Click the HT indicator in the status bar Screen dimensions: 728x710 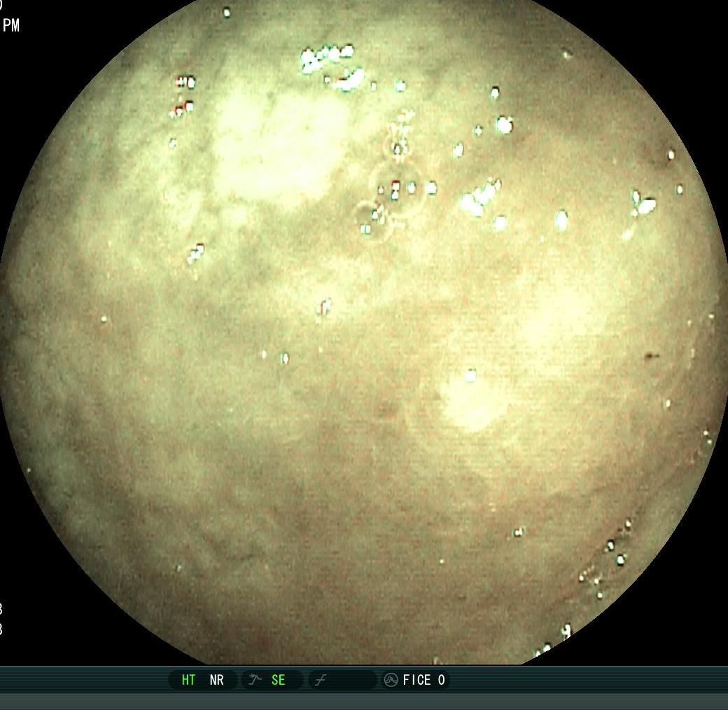(188, 680)
